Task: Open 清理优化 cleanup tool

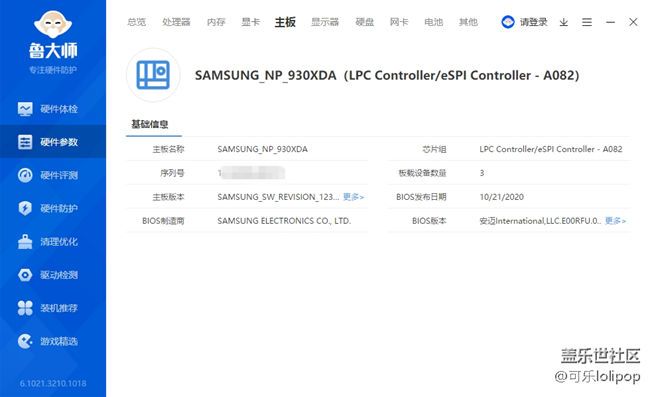Action: point(53,242)
